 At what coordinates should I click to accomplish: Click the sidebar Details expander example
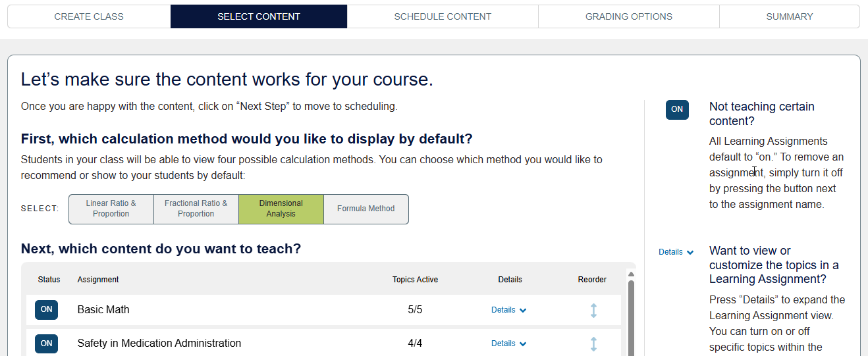(676, 252)
